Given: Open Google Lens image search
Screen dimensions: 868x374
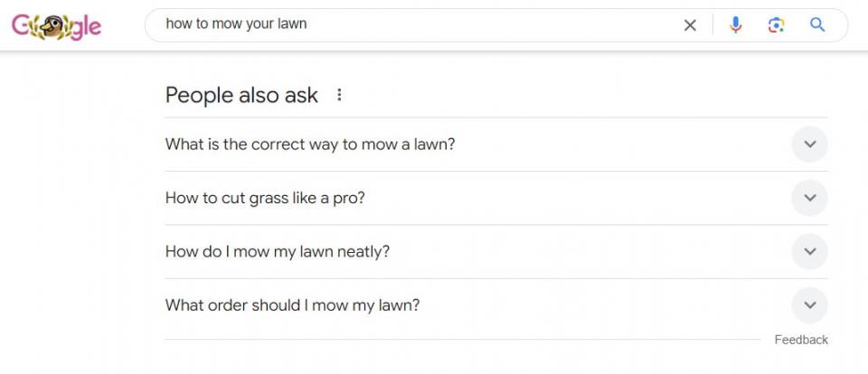Looking at the screenshot, I should pyautogui.click(x=776, y=25).
